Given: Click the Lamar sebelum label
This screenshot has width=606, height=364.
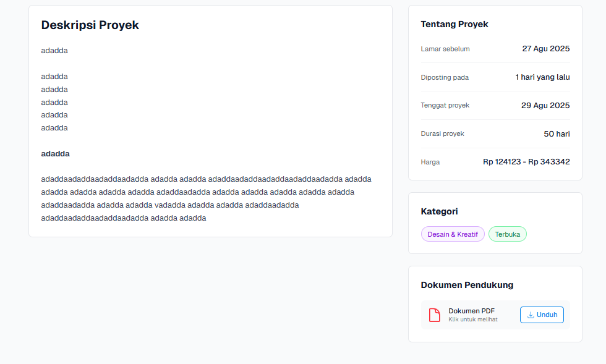Looking at the screenshot, I should (445, 49).
